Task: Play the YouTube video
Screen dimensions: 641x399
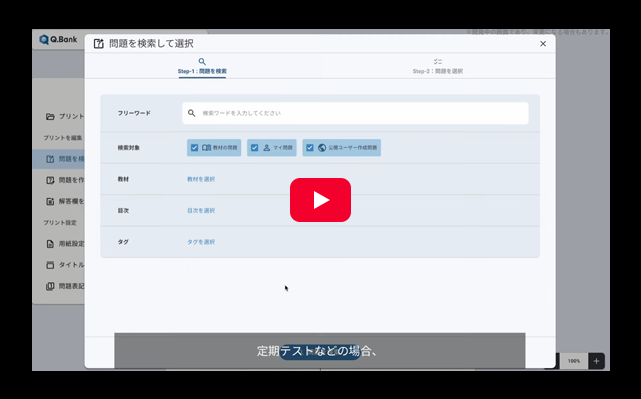Action: coord(320,200)
